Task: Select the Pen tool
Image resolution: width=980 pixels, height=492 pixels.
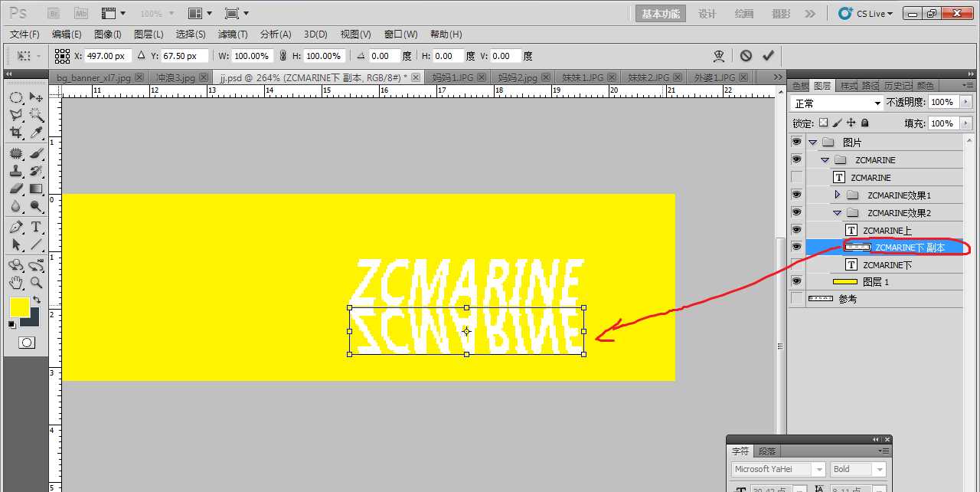Action: (16, 228)
